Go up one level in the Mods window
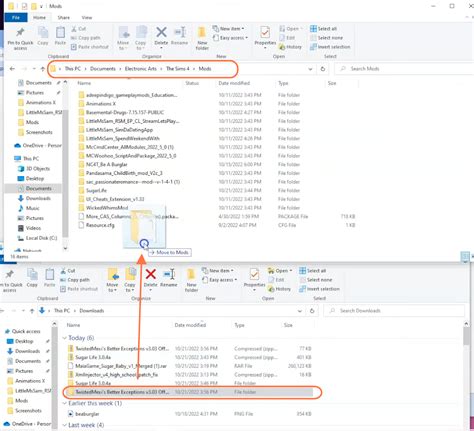This screenshot has height=431, width=474. click(x=43, y=69)
